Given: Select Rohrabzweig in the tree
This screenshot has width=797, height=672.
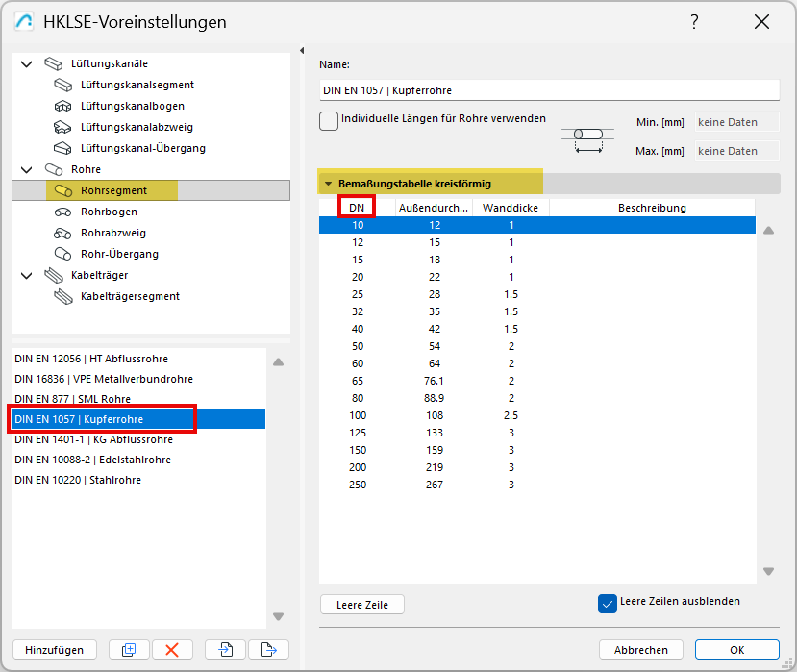Looking at the screenshot, I should [x=113, y=233].
